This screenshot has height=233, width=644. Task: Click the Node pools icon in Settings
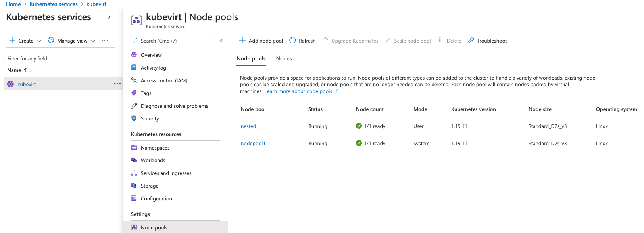134,227
